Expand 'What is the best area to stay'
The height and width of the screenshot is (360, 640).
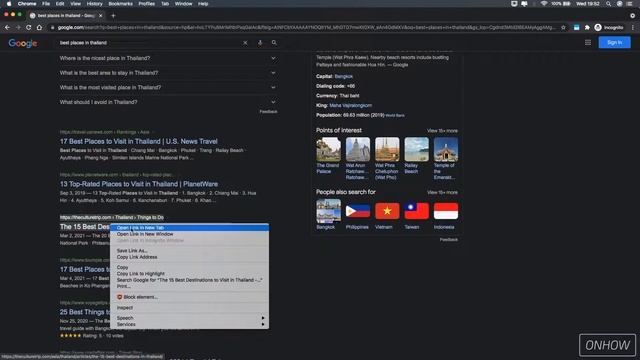[168, 73]
